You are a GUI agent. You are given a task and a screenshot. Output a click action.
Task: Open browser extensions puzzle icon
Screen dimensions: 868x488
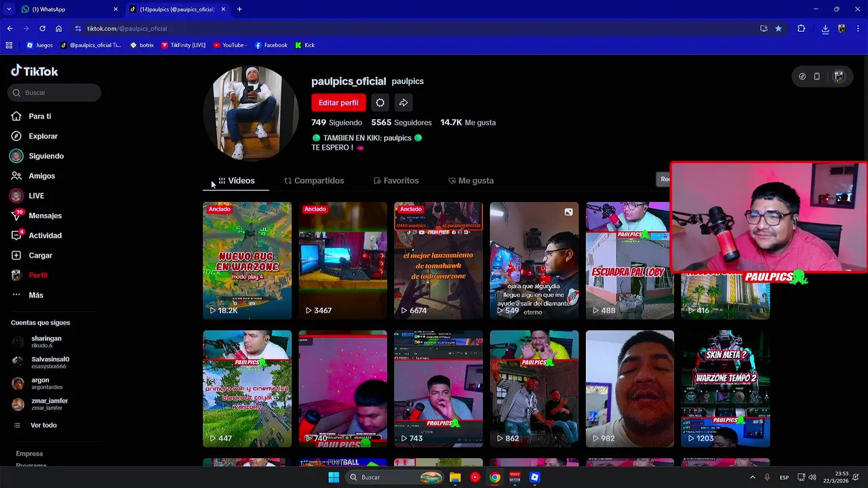pyautogui.click(x=802, y=28)
